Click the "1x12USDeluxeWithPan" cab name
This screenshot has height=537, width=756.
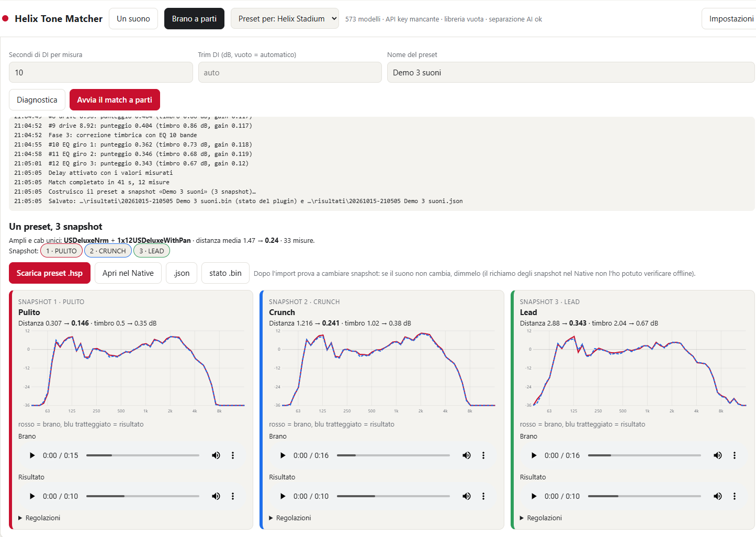pos(154,240)
